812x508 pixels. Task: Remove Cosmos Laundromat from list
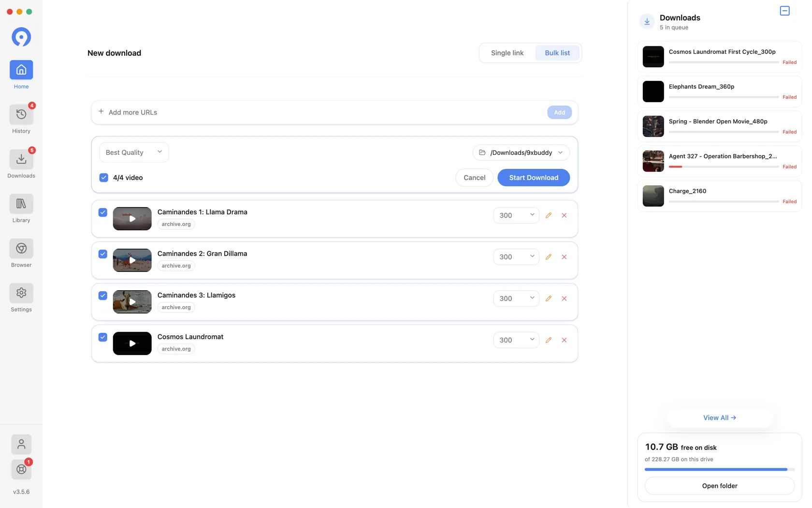click(564, 340)
